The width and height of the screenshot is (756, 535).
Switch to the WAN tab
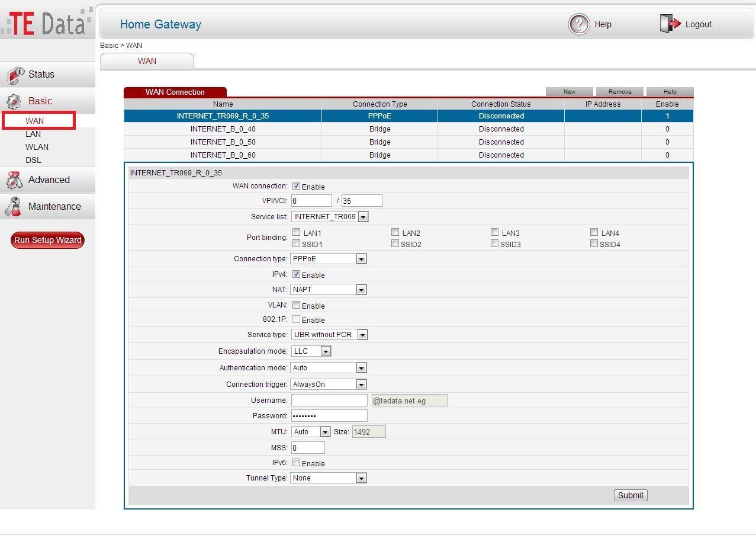point(146,60)
